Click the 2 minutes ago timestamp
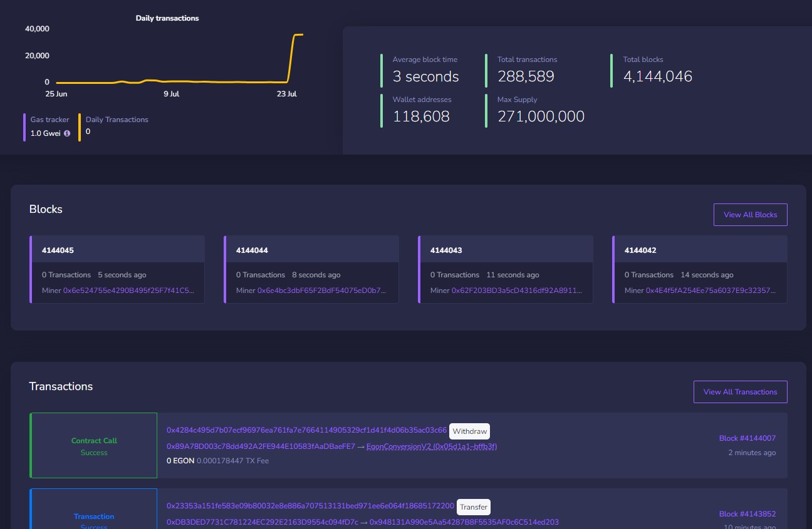Image resolution: width=812 pixels, height=529 pixels. [752, 453]
